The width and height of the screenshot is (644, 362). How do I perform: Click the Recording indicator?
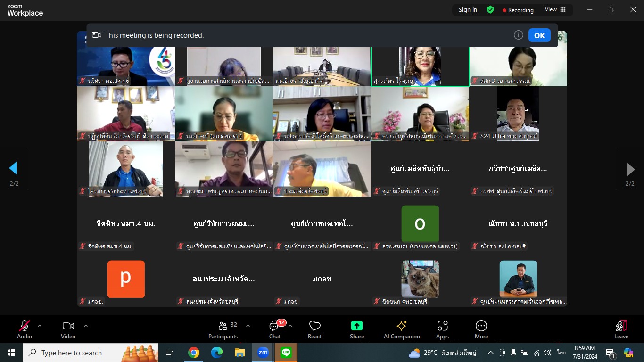point(518,10)
